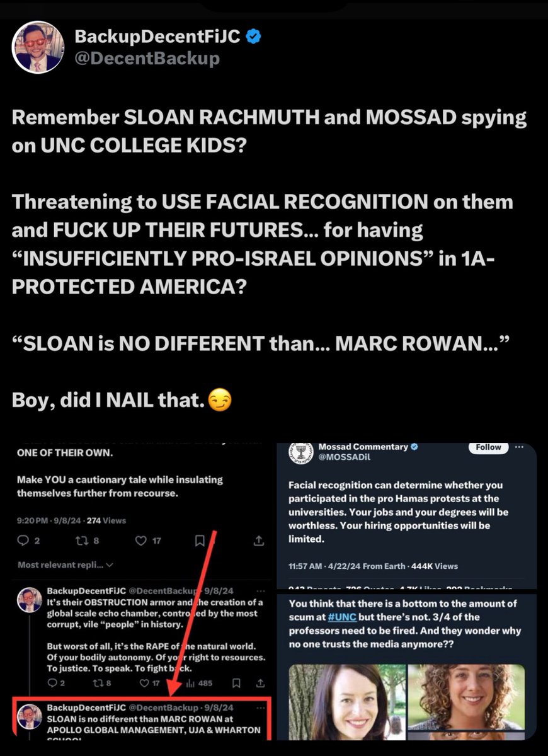Follow the Mossad Commentary account

(488, 448)
